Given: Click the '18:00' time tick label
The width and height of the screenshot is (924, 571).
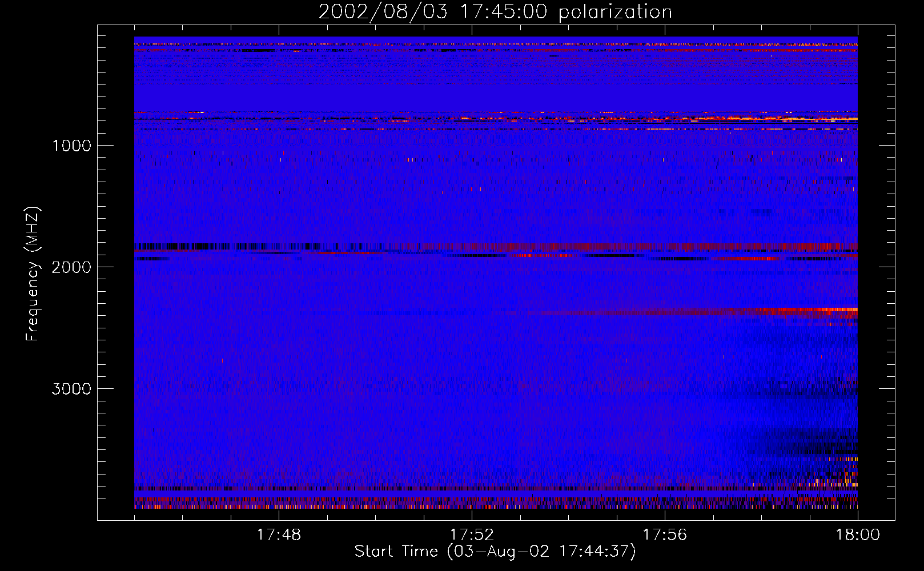Looking at the screenshot, I should (x=858, y=535).
